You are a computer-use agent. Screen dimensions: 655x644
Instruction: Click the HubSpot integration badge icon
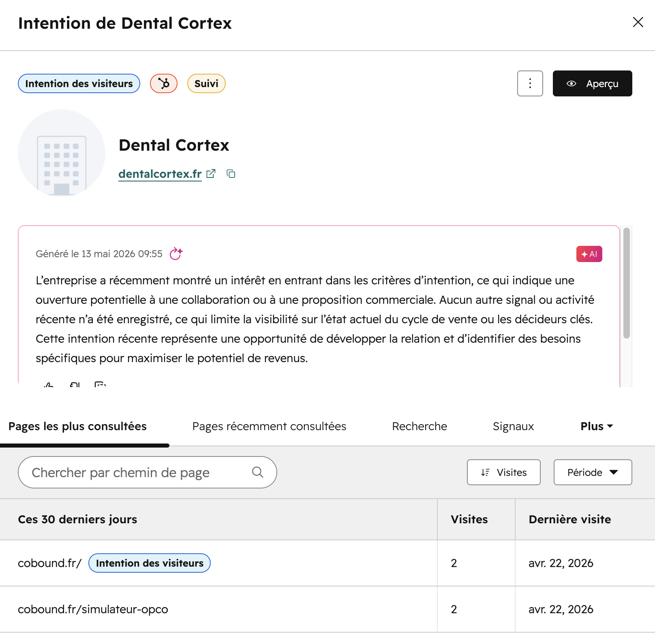164,83
